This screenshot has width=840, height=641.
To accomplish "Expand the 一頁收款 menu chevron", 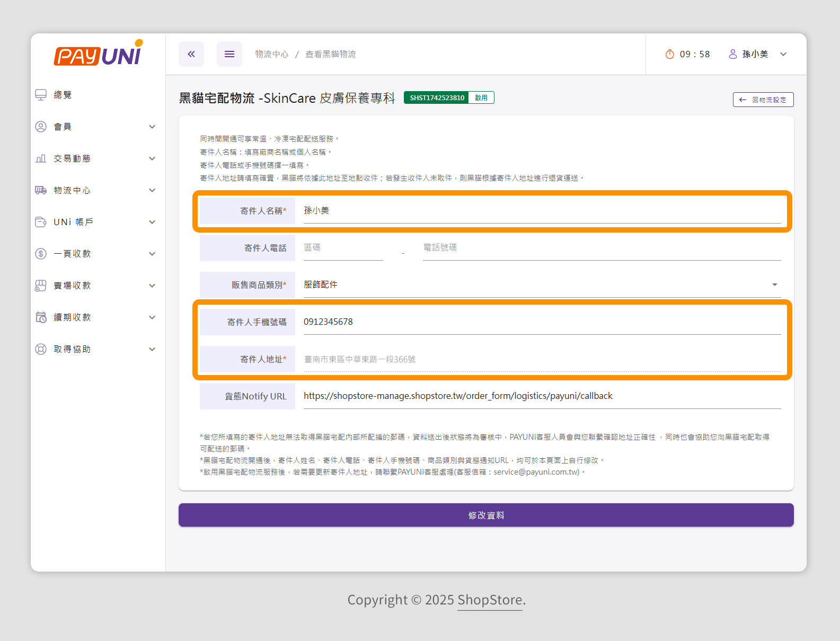I will [x=152, y=254].
